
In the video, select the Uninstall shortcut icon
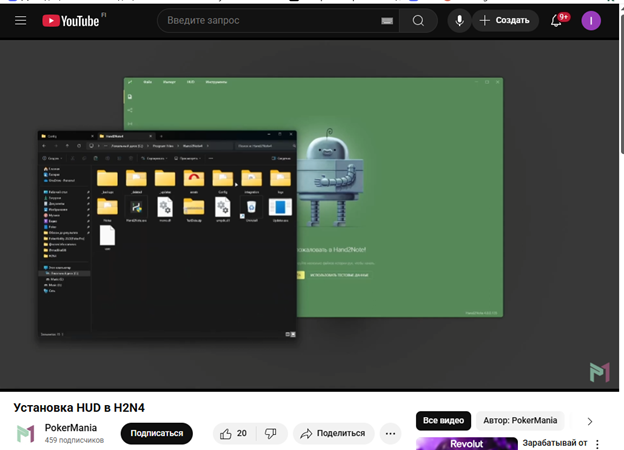coord(251,210)
